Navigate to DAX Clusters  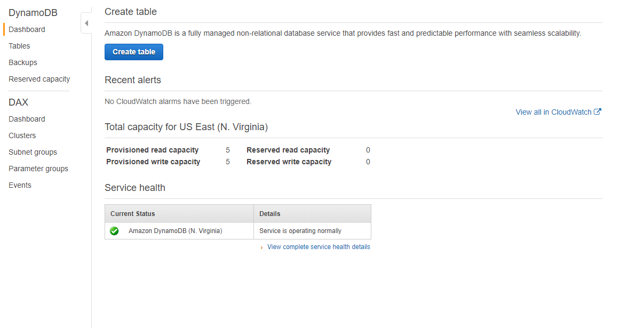[x=22, y=135]
